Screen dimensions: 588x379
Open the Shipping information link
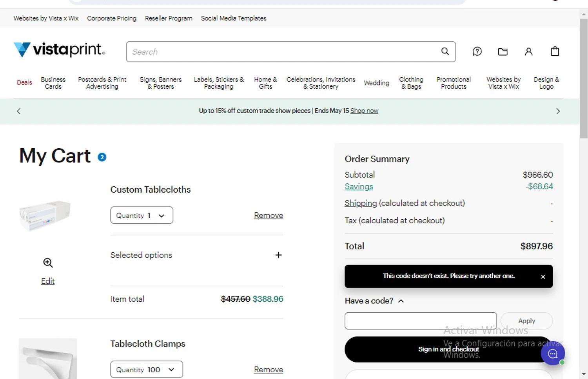(x=361, y=203)
